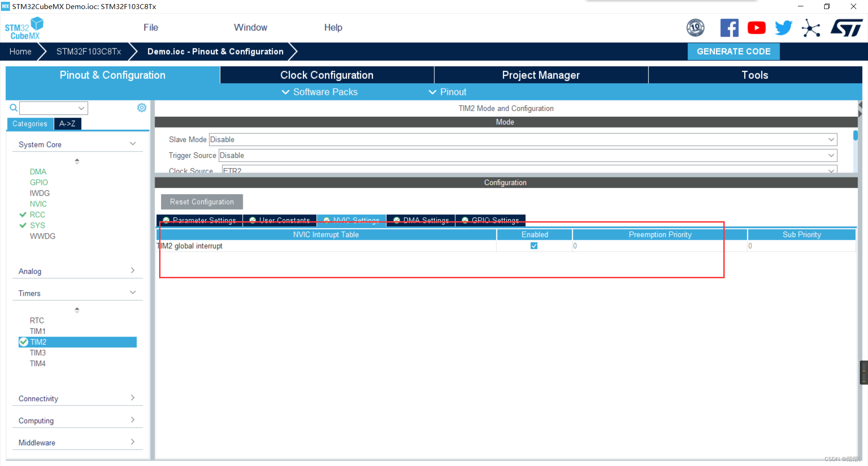The height and width of the screenshot is (466, 868).
Task: Click the ST logo icon
Action: [x=847, y=28]
